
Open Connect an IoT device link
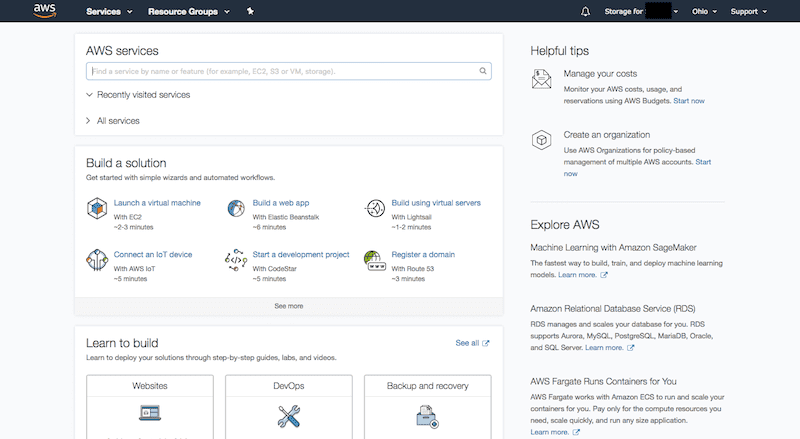pyautogui.click(x=153, y=254)
